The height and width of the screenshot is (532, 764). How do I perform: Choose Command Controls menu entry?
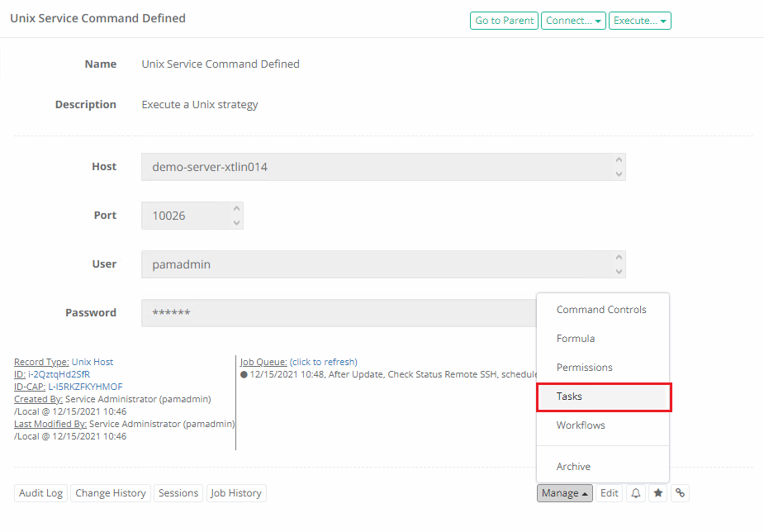click(601, 310)
